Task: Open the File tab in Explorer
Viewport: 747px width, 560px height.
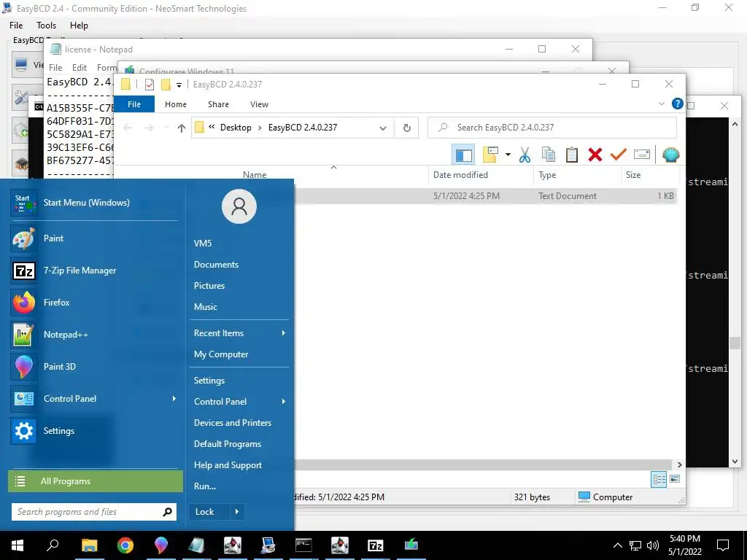Action: [134, 104]
